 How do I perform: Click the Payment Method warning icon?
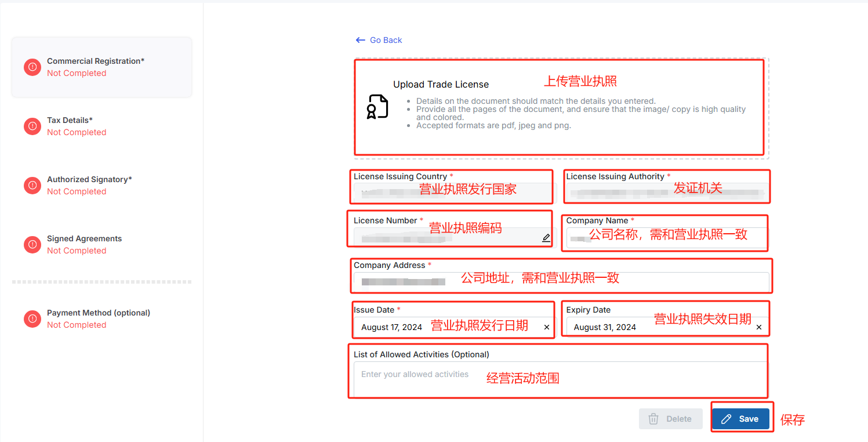tap(32, 319)
